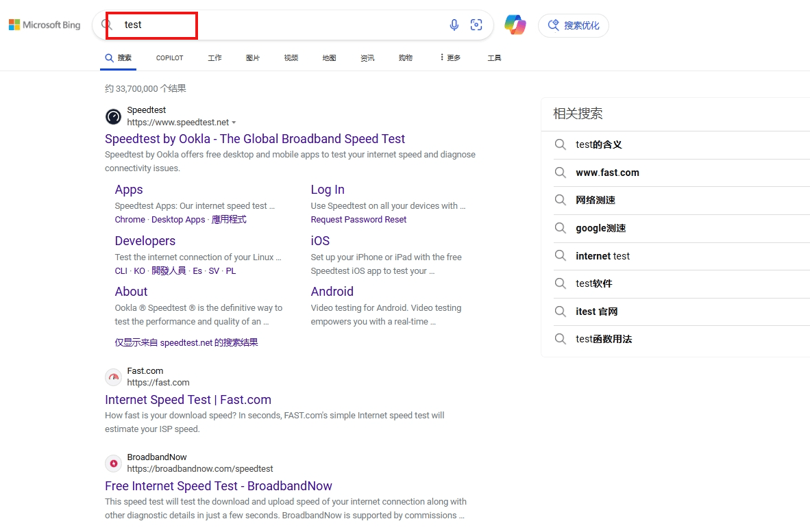
Task: Click the search box containing test
Action: [x=293, y=25]
